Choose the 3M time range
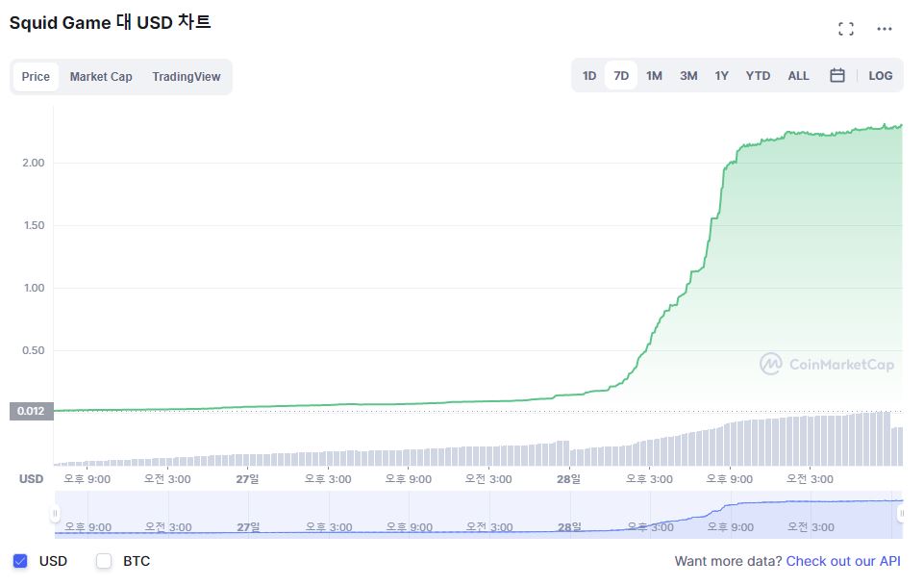Screen dimensions: 924x586 click(688, 76)
